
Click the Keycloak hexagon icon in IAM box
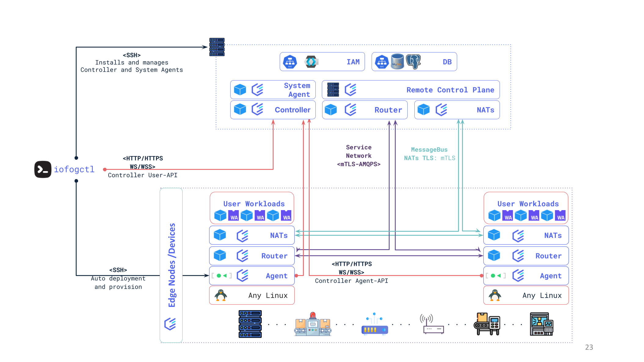[x=311, y=62]
